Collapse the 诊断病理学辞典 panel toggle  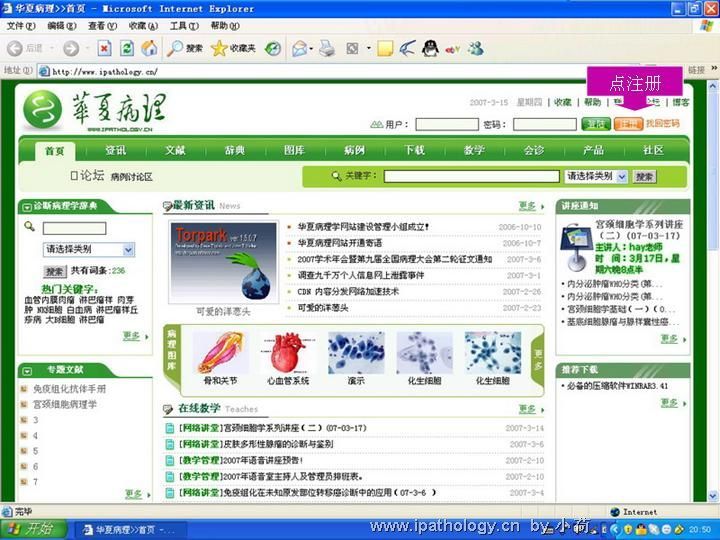point(26,207)
